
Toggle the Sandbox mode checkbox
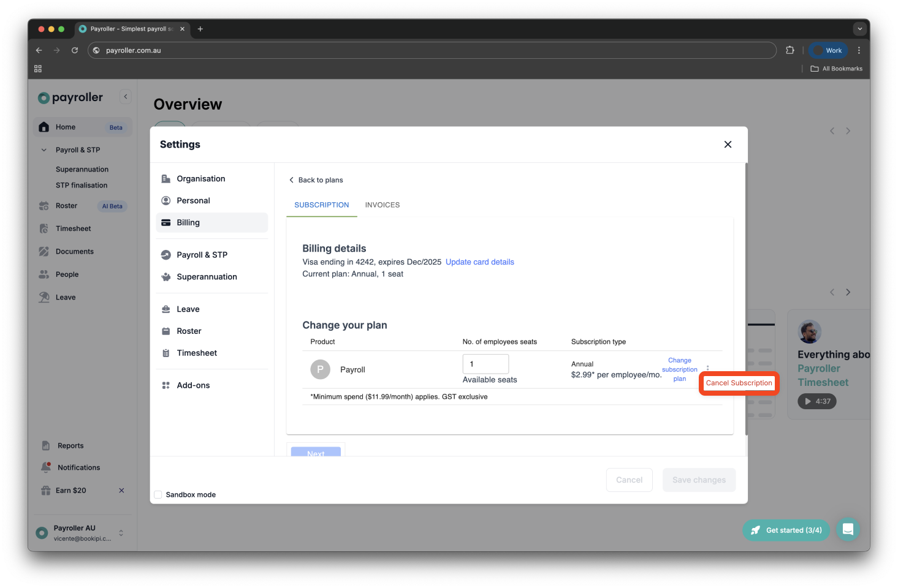point(158,495)
